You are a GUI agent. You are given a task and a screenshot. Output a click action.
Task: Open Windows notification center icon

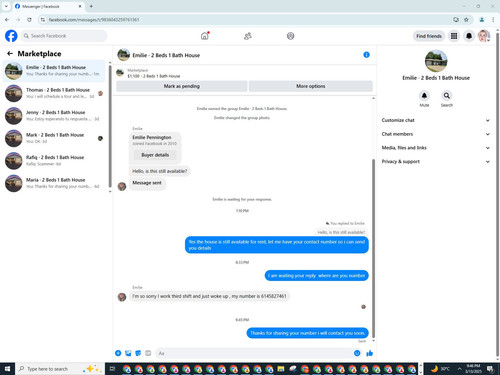[x=490, y=369]
